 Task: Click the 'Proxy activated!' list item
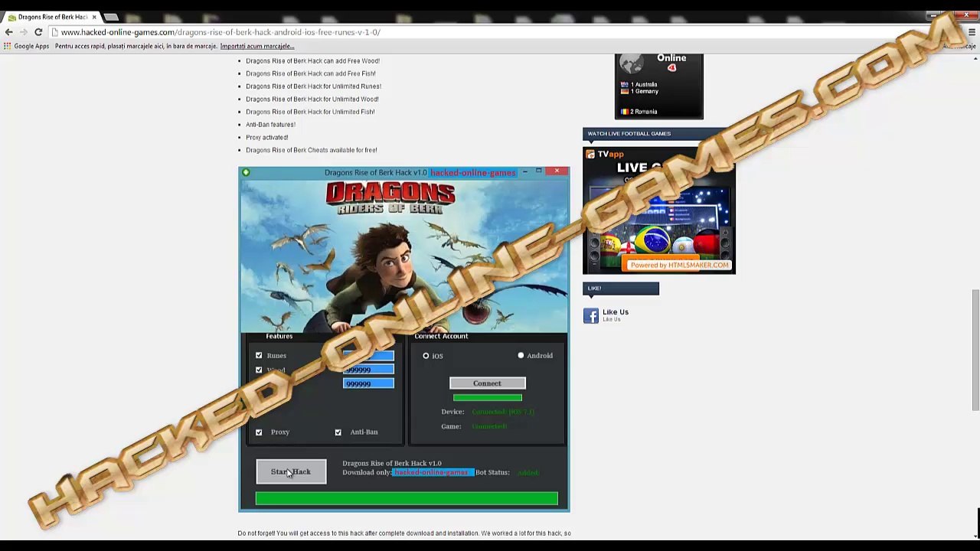[267, 138]
